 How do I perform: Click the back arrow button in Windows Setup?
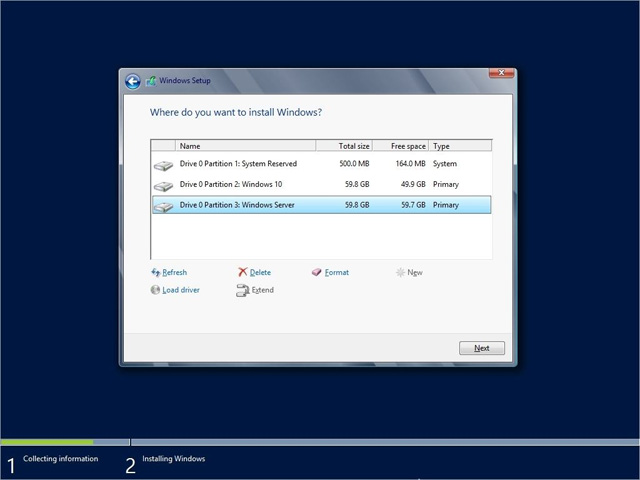tap(132, 82)
